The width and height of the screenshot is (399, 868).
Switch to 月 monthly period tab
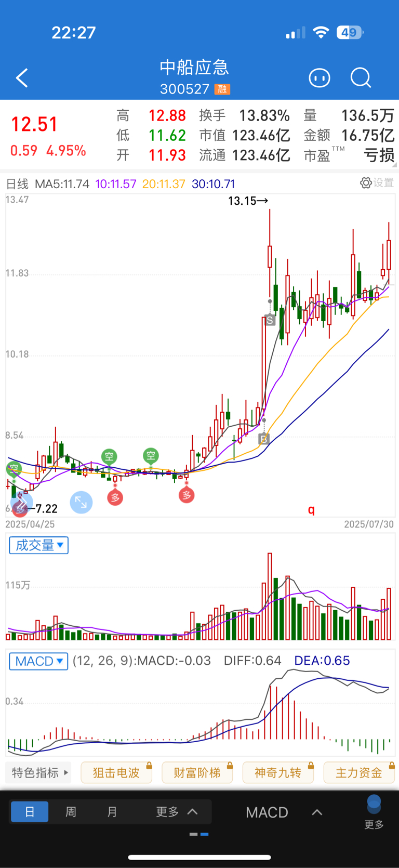point(112,811)
